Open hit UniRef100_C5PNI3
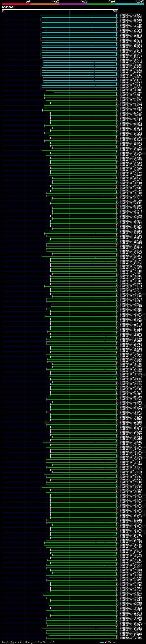 (x=131, y=211)
